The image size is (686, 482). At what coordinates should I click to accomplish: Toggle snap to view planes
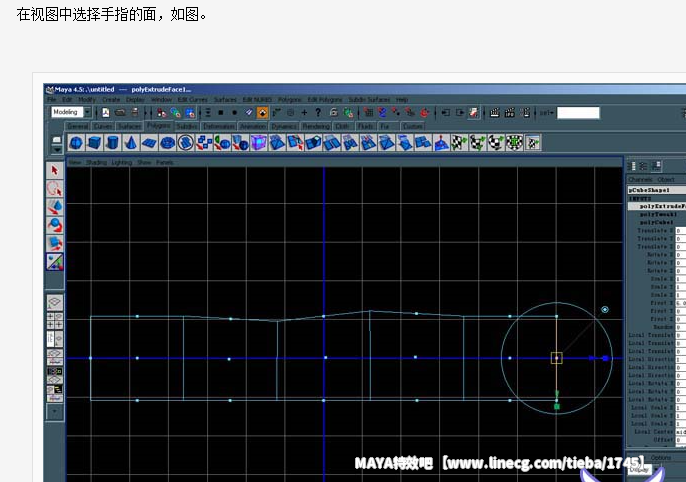pyautogui.click(x=410, y=113)
